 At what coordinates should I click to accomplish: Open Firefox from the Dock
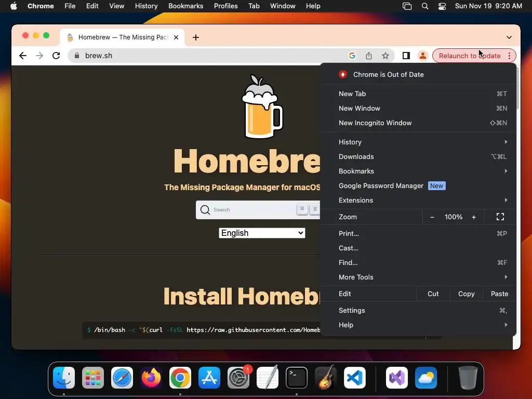coord(151,378)
